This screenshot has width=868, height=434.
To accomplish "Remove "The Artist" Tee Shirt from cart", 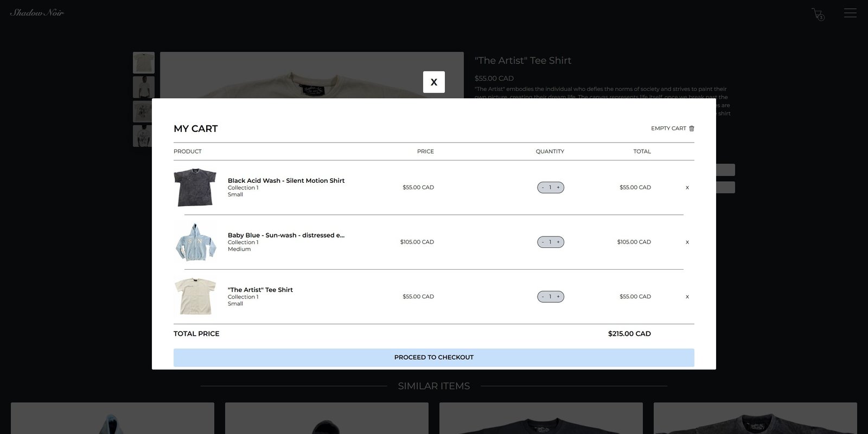I will (687, 297).
